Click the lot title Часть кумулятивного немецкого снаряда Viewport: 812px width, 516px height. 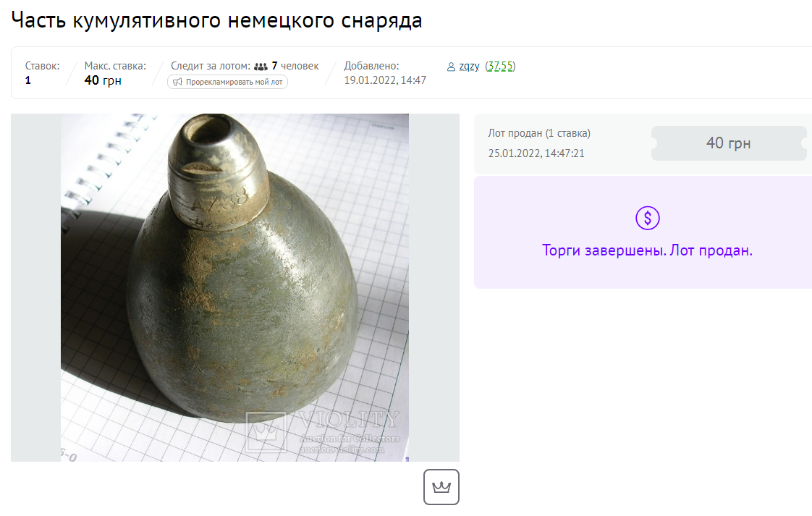216,21
